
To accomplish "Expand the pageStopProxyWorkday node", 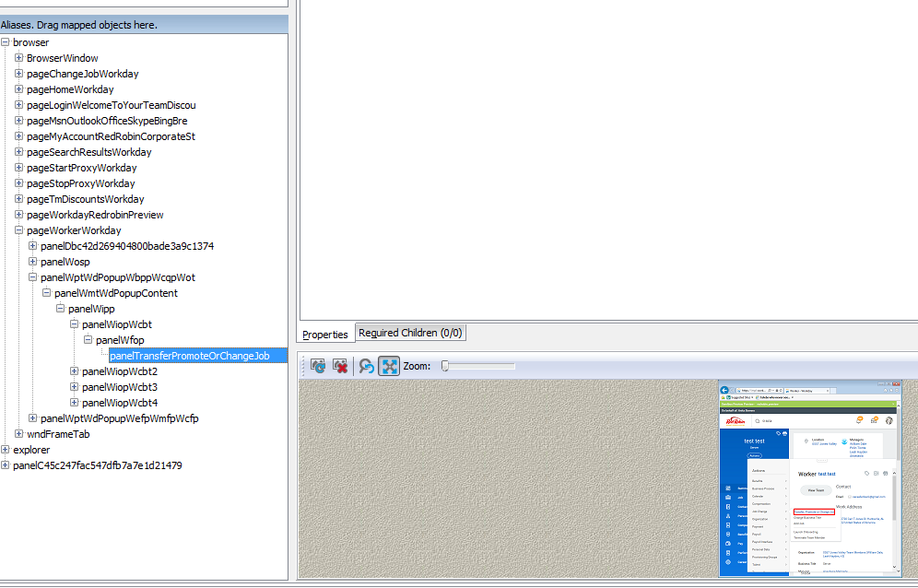I will pyautogui.click(x=18, y=183).
